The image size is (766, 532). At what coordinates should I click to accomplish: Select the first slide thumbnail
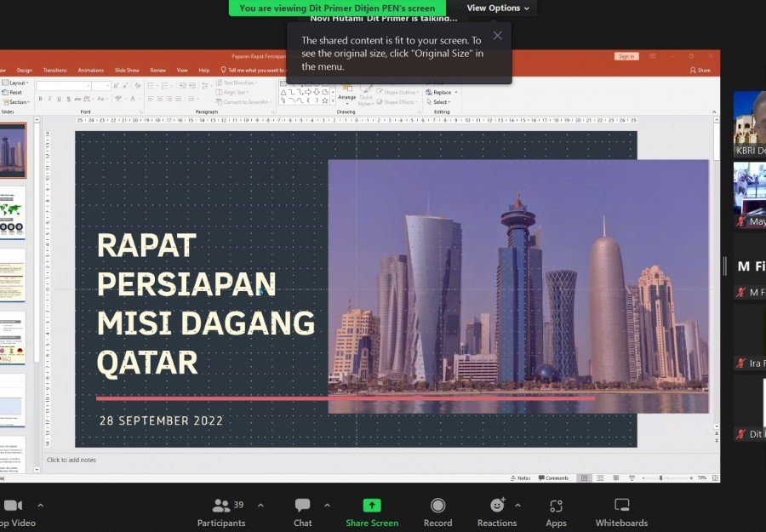(12, 151)
